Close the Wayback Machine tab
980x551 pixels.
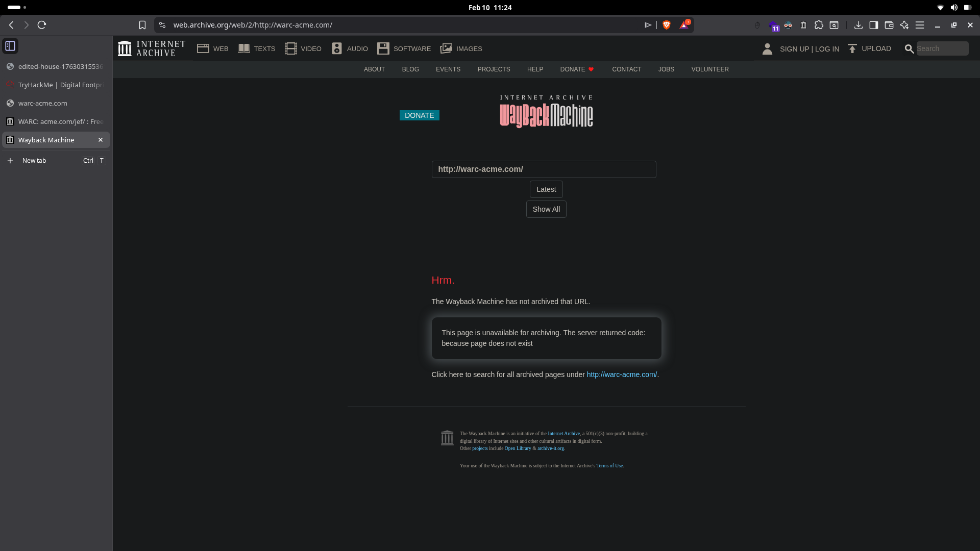(x=101, y=140)
